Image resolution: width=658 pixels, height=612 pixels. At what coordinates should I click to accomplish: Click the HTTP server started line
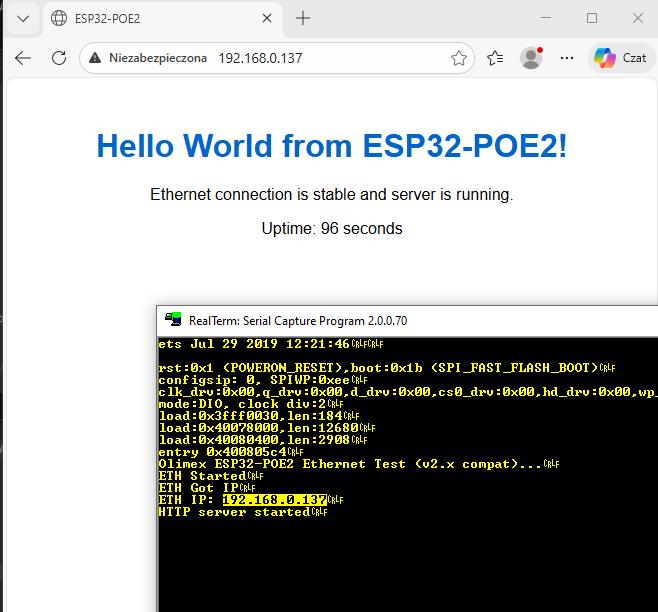tap(243, 512)
